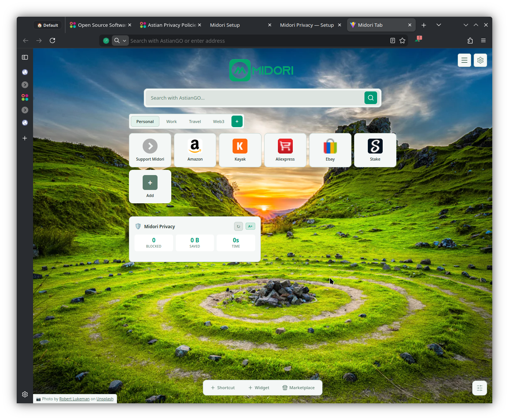Open the Default workspace selector
Image resolution: width=509 pixels, height=420 pixels.
click(x=48, y=25)
